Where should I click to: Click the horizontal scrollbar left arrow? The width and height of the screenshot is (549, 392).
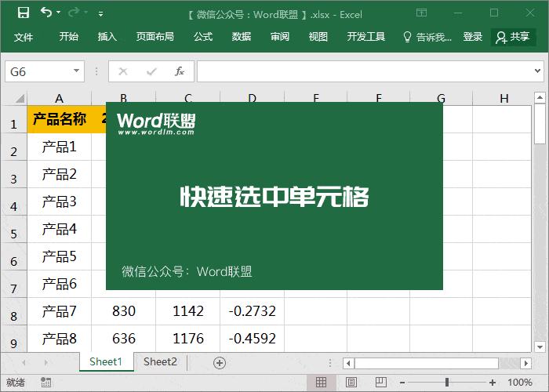pos(348,363)
